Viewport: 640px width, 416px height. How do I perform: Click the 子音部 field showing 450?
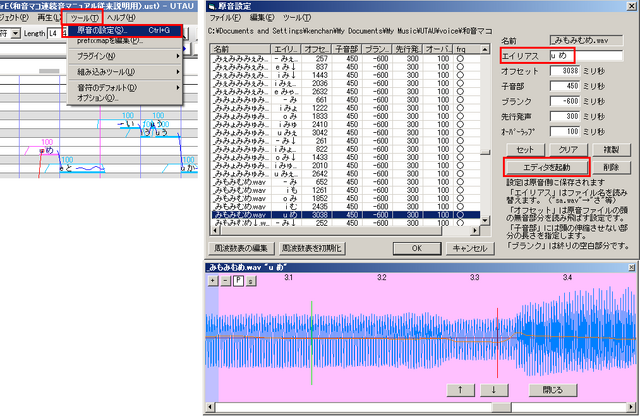(x=565, y=86)
